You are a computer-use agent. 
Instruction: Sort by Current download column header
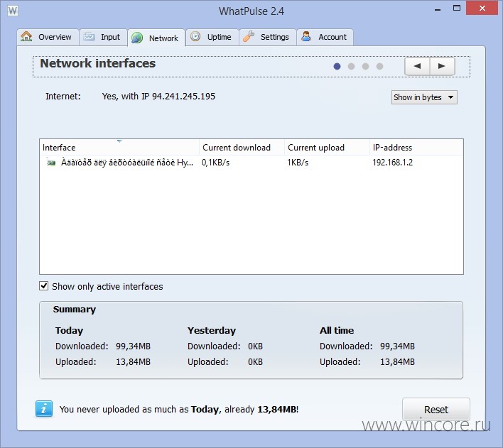click(242, 148)
